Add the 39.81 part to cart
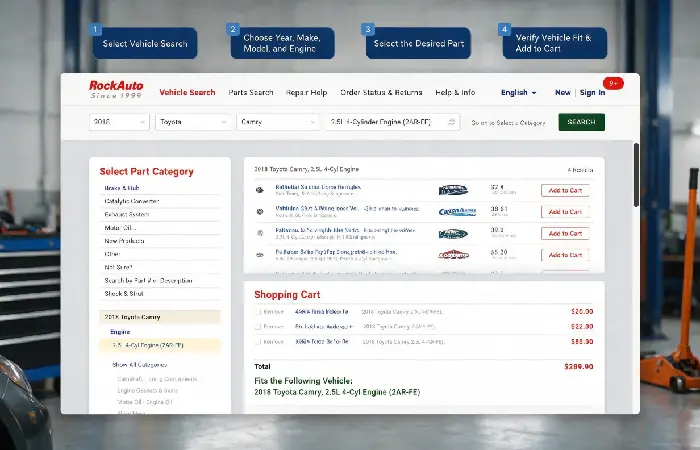 point(565,212)
